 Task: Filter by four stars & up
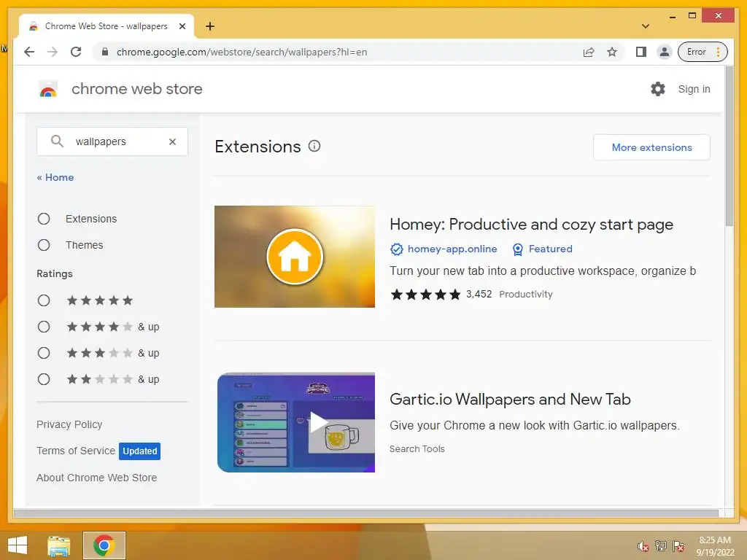coord(44,327)
